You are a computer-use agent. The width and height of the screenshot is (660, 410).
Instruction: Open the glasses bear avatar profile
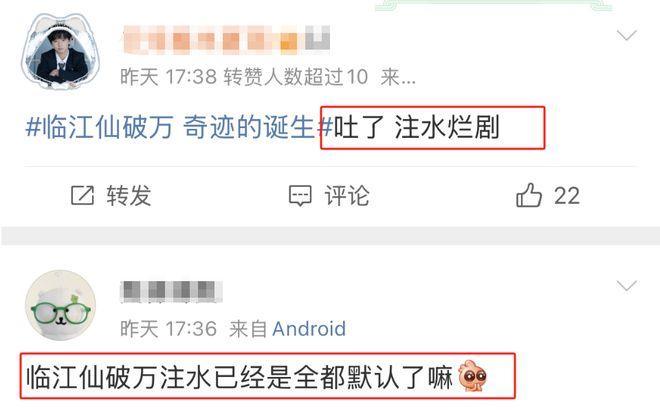click(61, 305)
